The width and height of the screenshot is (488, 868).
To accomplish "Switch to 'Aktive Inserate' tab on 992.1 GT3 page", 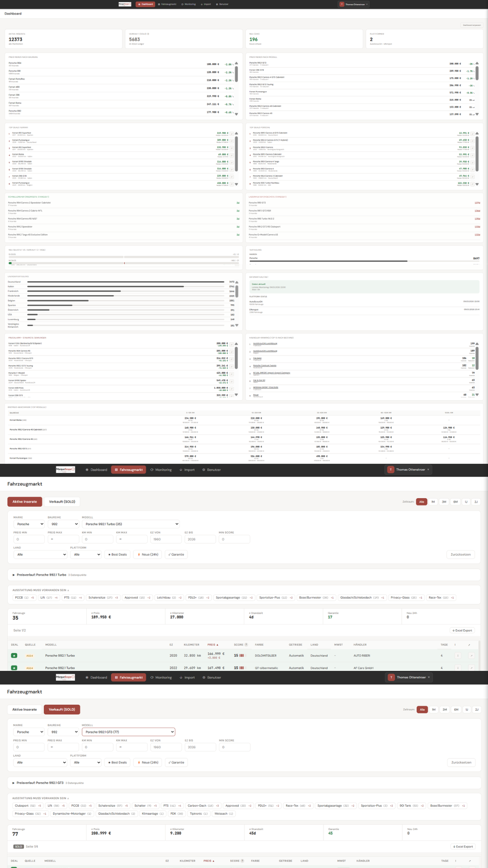I will coord(25,709).
